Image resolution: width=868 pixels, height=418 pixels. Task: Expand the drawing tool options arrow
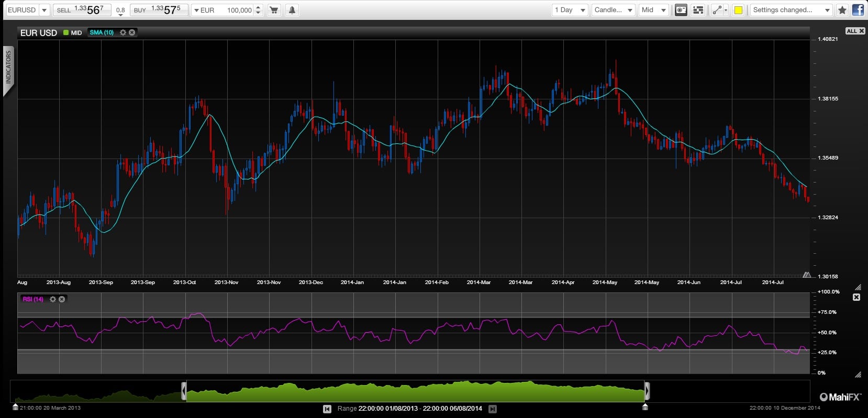[726, 10]
